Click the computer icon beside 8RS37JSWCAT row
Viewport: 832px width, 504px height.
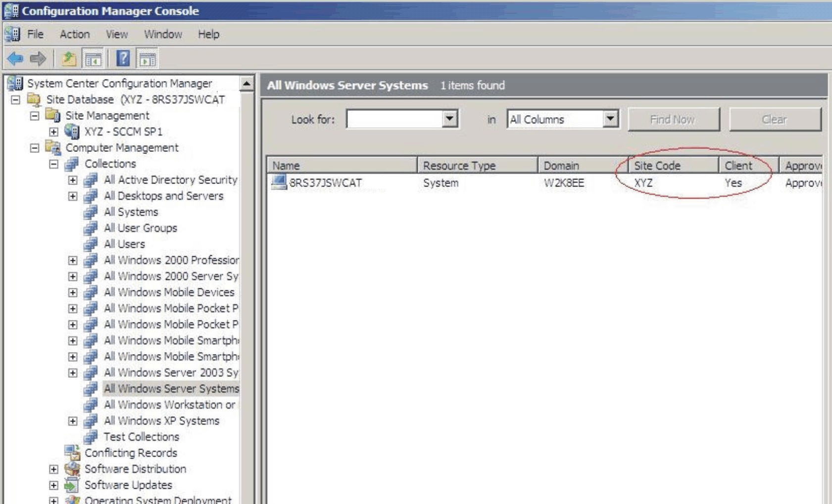279,183
